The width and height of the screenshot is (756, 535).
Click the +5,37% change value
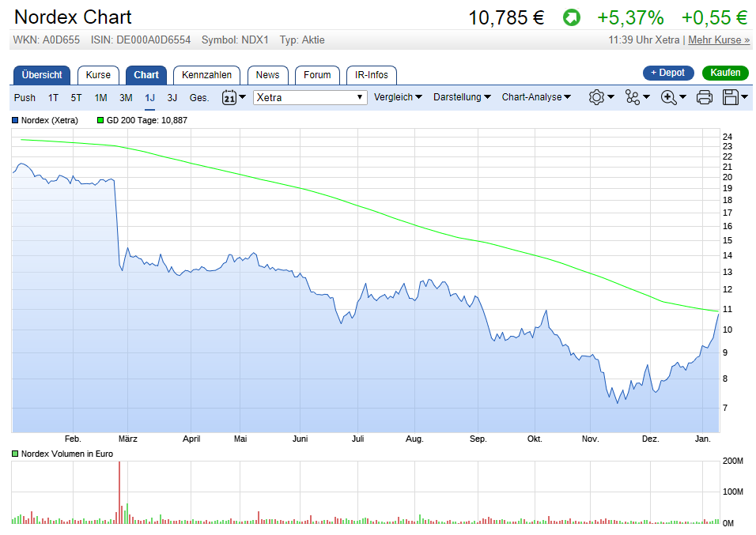630,18
